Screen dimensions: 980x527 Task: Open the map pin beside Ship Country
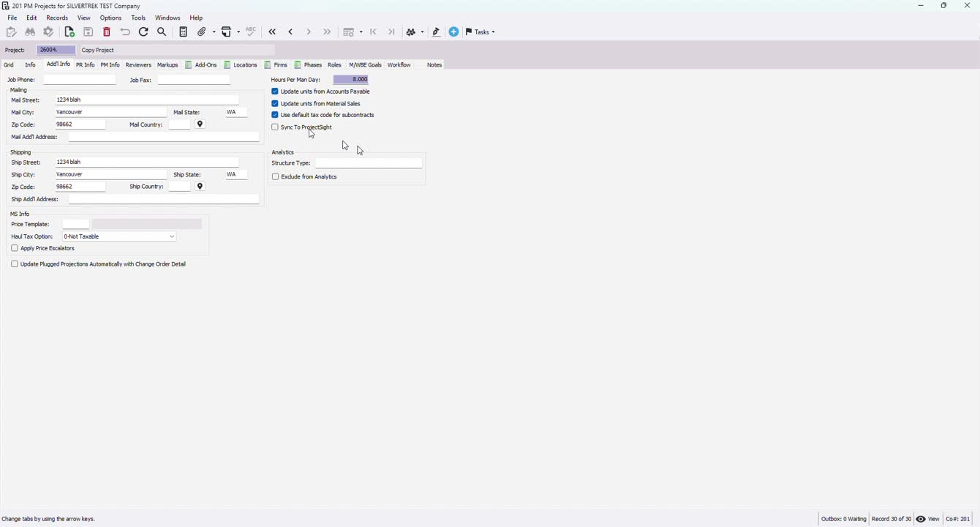click(x=200, y=187)
